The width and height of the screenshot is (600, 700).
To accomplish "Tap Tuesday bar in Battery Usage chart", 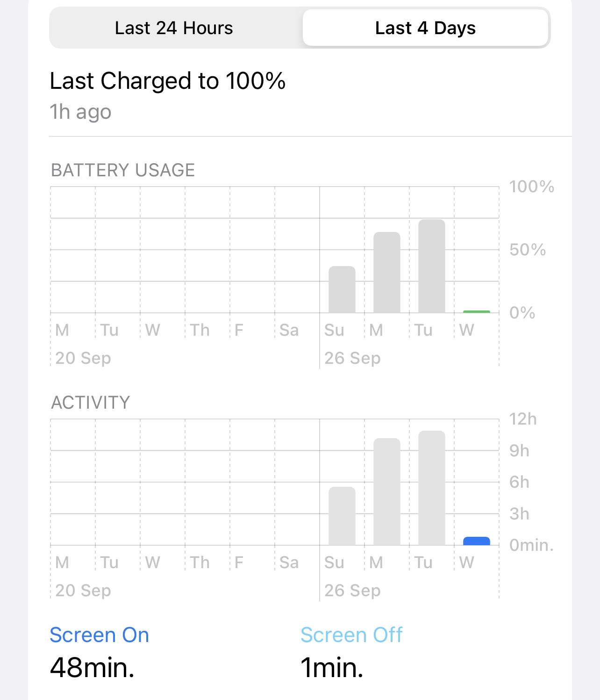I will pos(432,266).
